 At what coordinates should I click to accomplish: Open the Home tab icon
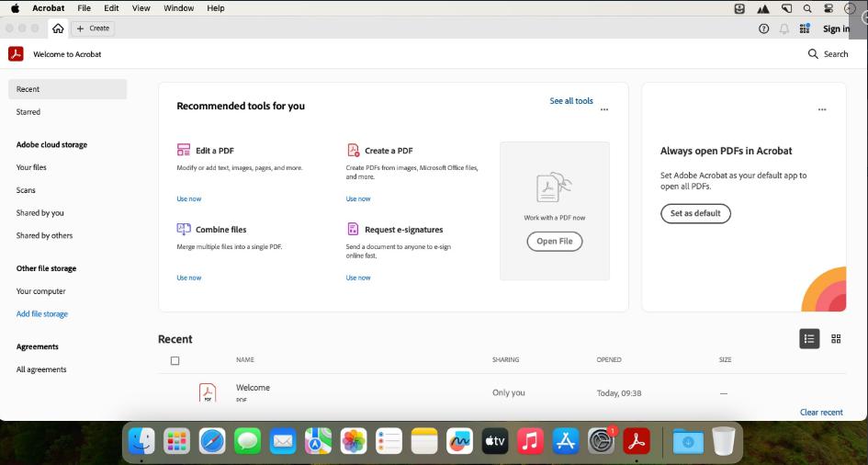(58, 28)
